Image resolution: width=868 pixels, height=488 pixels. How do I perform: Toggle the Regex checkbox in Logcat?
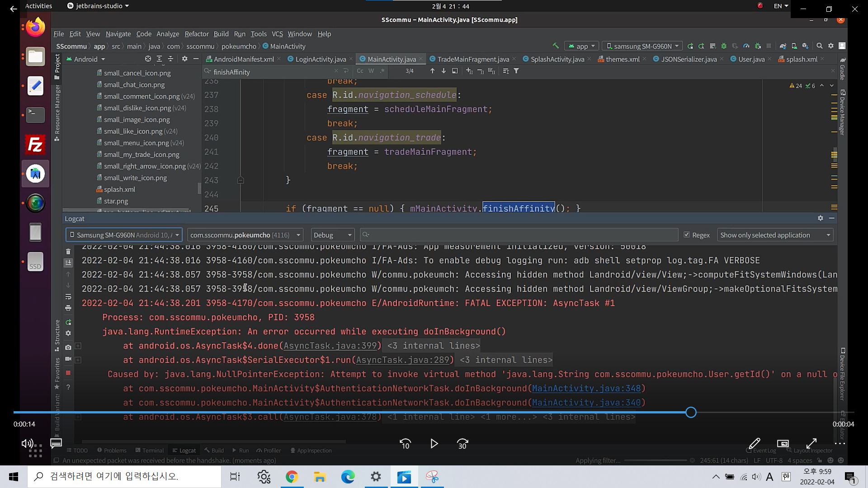687,235
